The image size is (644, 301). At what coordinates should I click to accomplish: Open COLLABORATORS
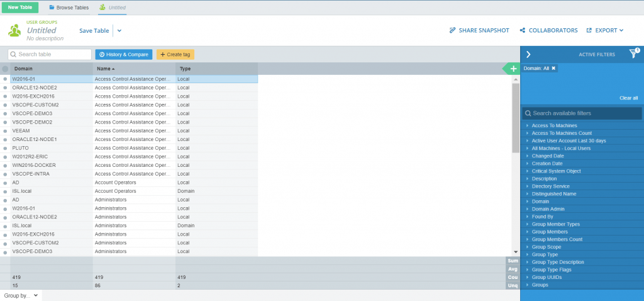(548, 30)
